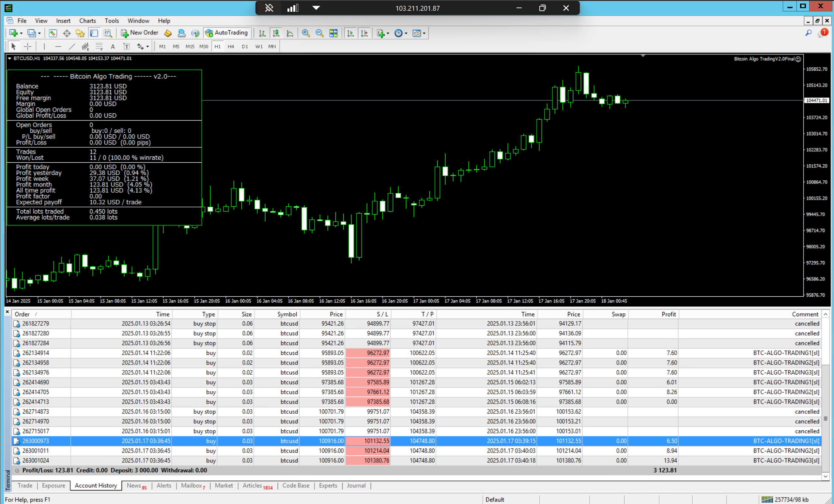Click the Zoom In magnifier icon
This screenshot has width=834, height=504.
click(x=306, y=33)
